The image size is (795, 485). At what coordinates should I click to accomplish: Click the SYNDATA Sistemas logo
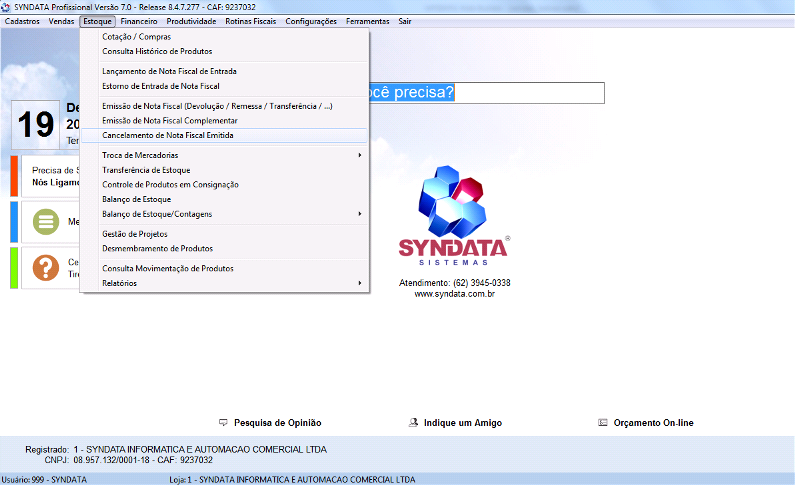(x=454, y=215)
